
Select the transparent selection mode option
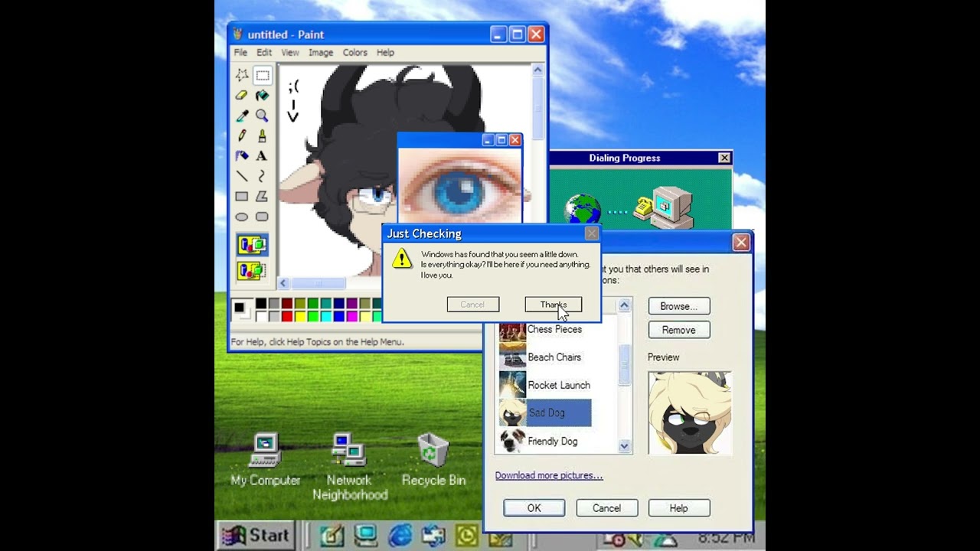click(252, 269)
